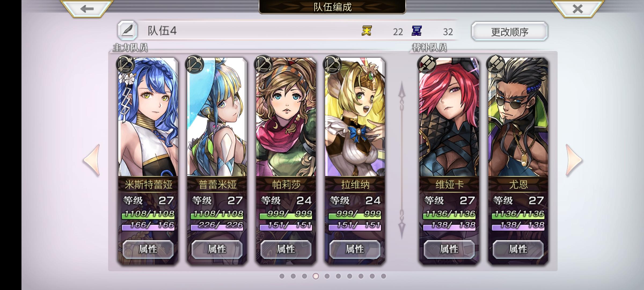Open 属性 for 帕莉莎

coord(286,249)
